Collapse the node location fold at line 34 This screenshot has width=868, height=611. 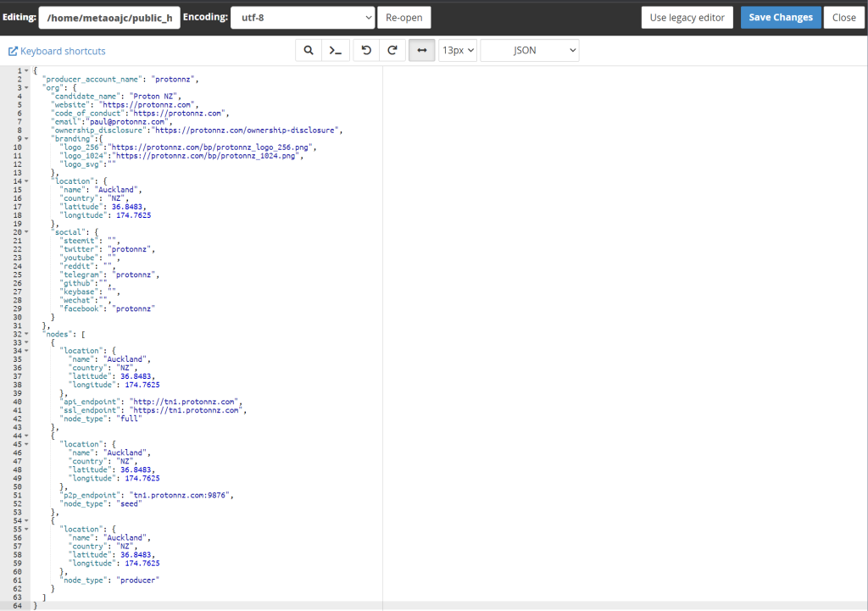coord(26,351)
